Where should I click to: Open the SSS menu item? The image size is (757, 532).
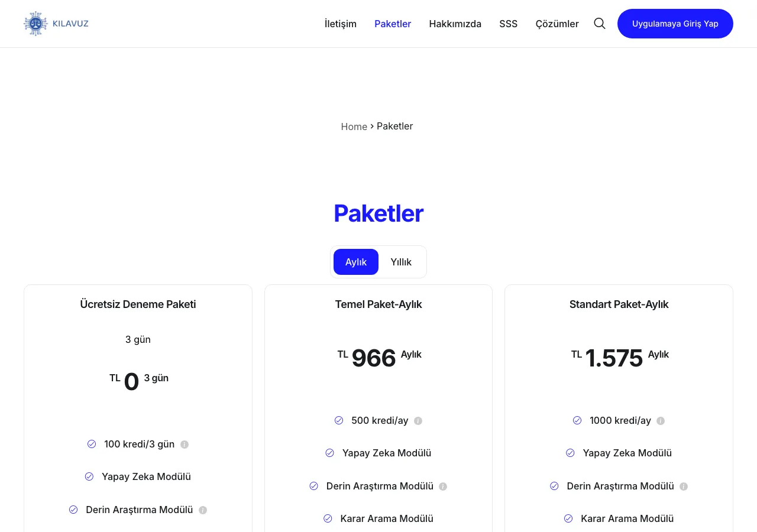pyautogui.click(x=509, y=24)
